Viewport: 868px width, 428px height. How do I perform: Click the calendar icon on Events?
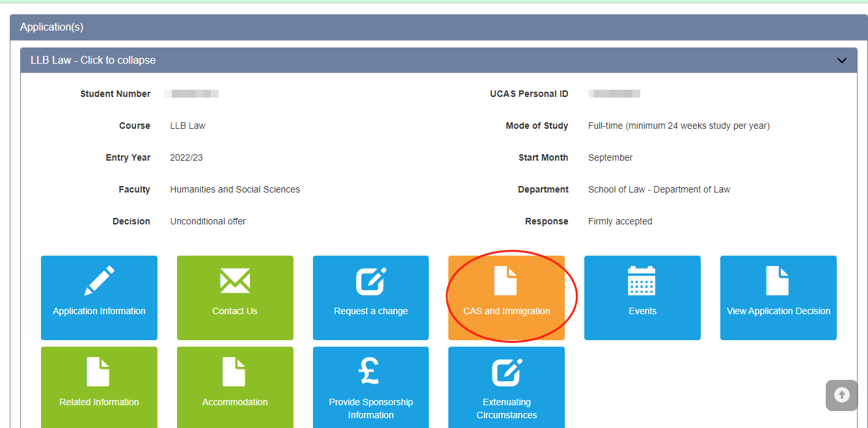tap(642, 281)
